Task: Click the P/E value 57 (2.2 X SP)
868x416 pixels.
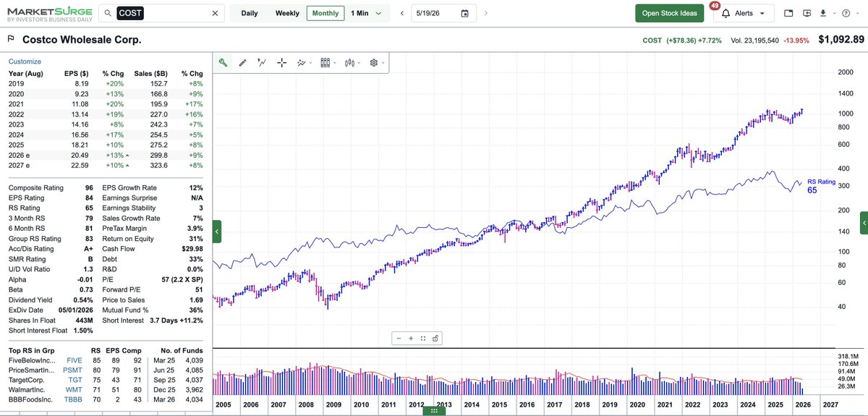Action: click(x=182, y=279)
